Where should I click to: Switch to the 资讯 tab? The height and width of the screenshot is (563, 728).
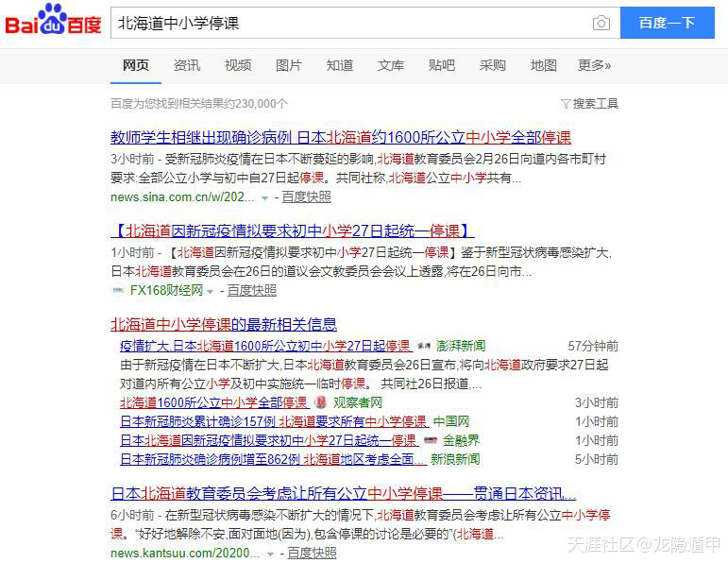(x=187, y=65)
